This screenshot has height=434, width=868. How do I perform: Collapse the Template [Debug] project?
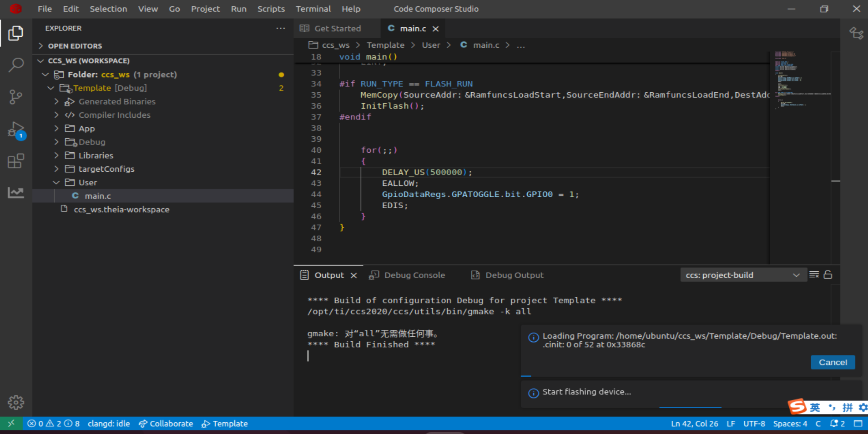point(50,88)
